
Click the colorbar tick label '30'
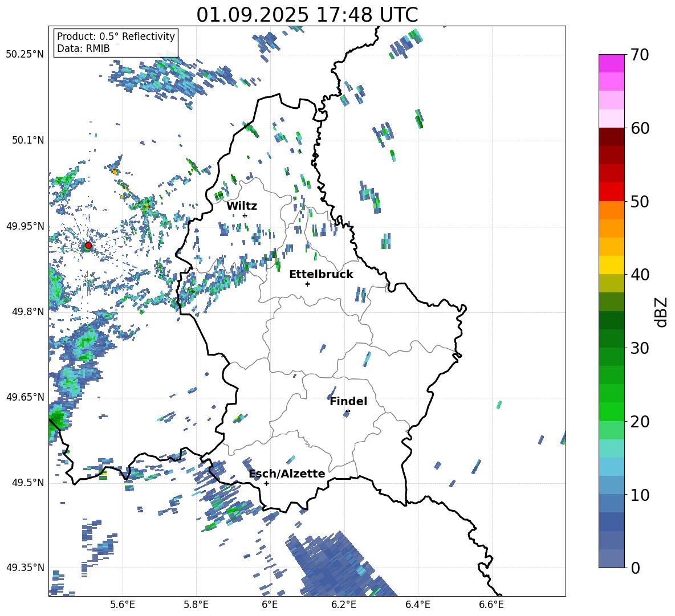point(639,348)
